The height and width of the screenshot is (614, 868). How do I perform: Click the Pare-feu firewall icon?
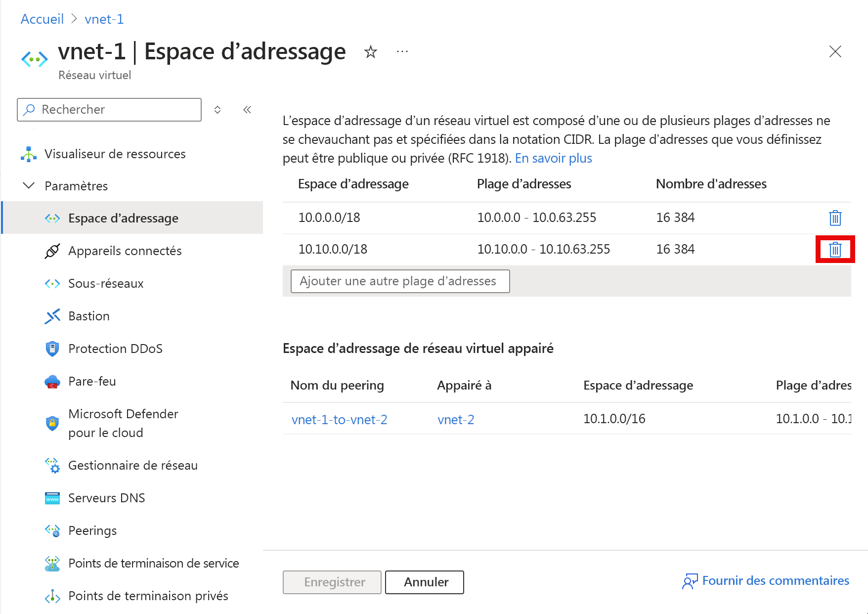[52, 382]
